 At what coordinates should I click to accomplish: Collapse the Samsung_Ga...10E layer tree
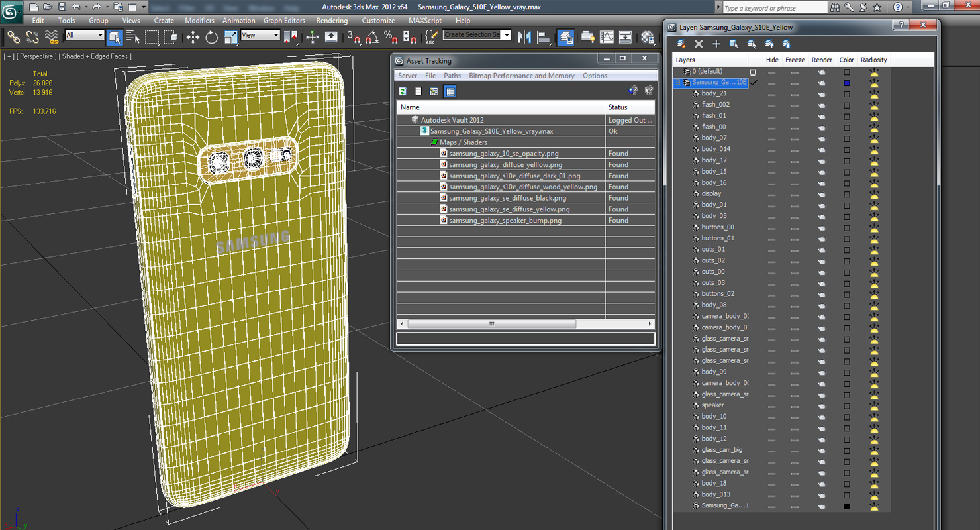point(677,83)
